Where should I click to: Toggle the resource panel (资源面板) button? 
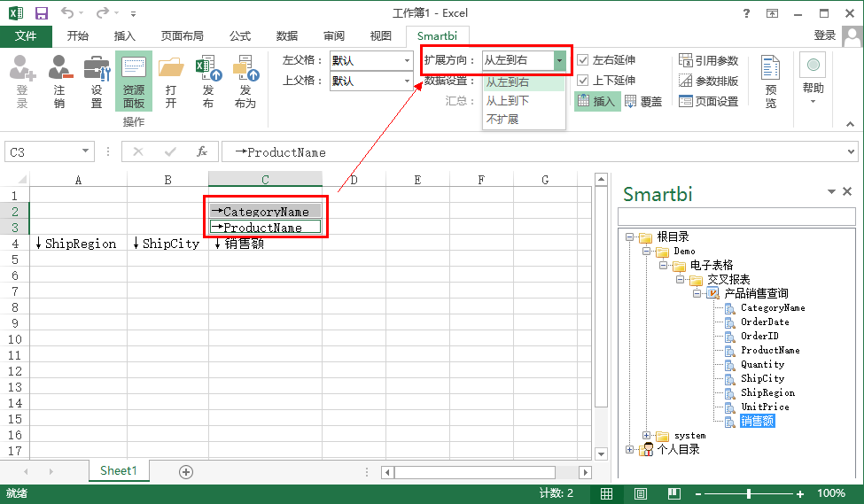pyautogui.click(x=133, y=81)
